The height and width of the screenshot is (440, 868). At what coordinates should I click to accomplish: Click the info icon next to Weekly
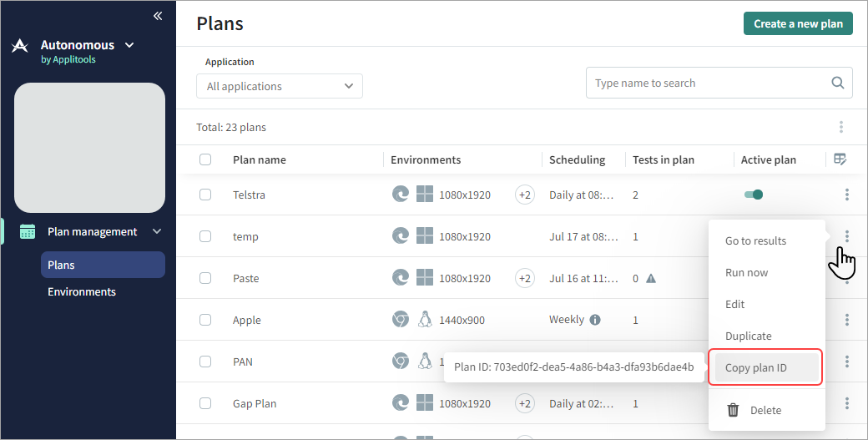pos(595,320)
